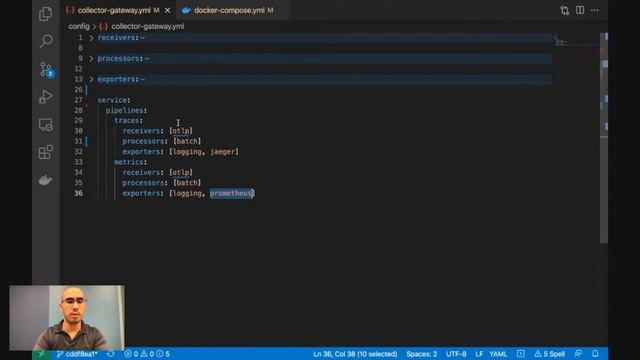Image resolution: width=640 pixels, height=360 pixels.
Task: Open the More Actions ellipsis menu
Action: point(595,10)
